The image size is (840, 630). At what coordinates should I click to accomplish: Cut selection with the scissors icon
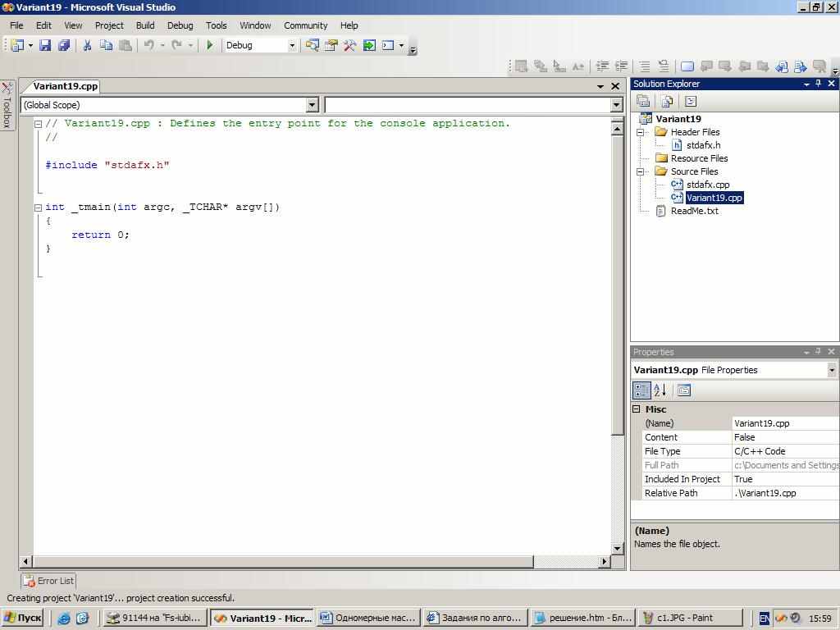click(87, 46)
